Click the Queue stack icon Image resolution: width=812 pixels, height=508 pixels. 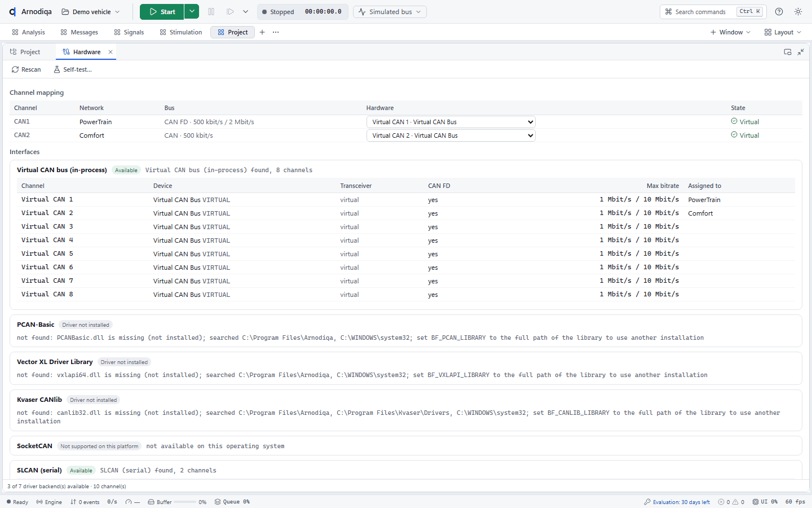(218, 502)
